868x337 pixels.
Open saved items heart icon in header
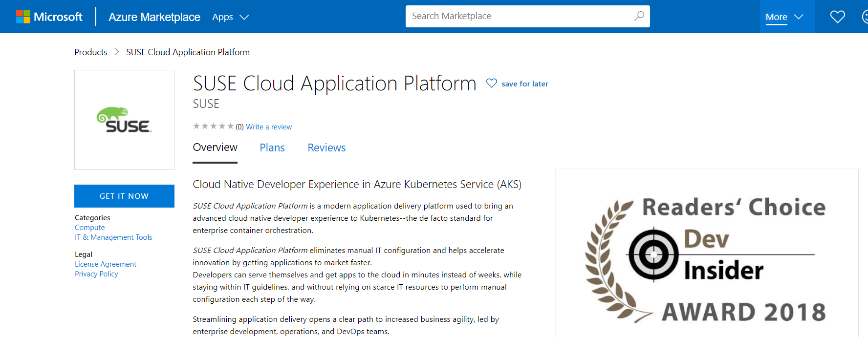[838, 17]
